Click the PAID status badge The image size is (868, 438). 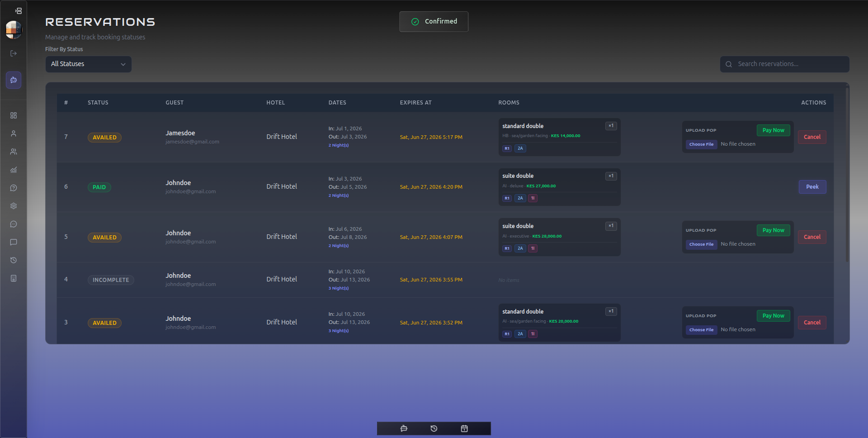coord(99,187)
